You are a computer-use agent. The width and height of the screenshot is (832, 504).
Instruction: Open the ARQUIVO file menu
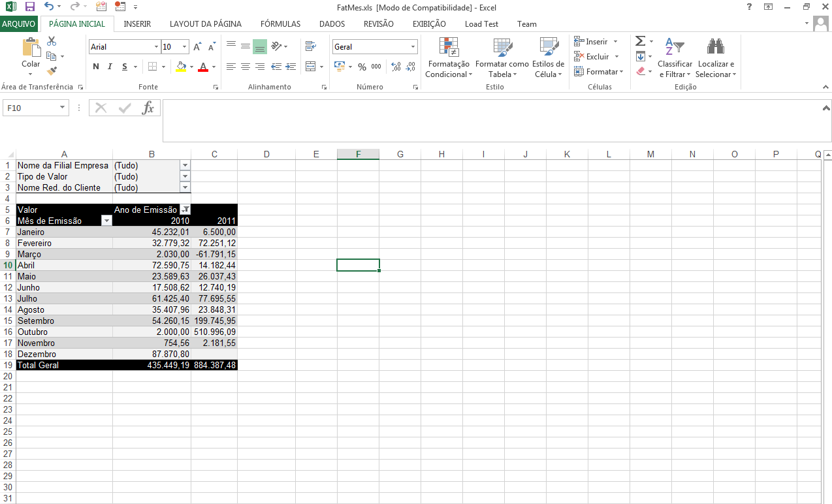[19, 24]
